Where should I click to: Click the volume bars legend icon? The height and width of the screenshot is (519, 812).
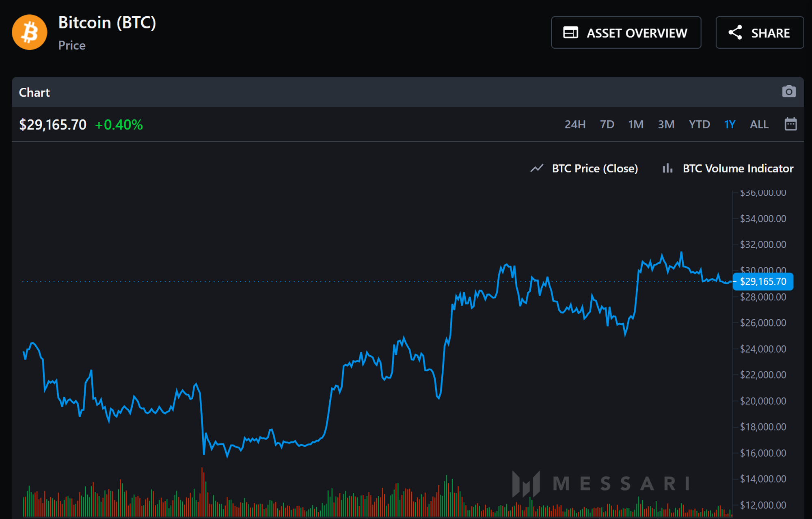[x=667, y=169]
